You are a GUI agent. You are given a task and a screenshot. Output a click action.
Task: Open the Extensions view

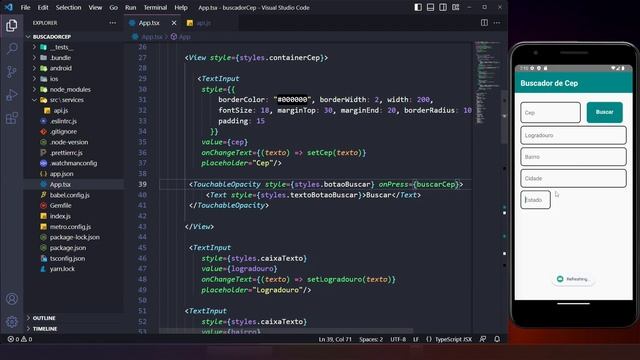pyautogui.click(x=12, y=118)
